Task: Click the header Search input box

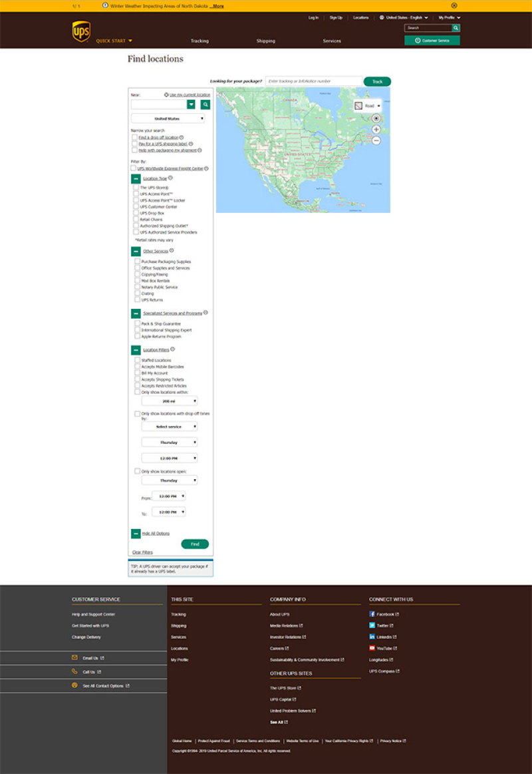Action: (x=428, y=28)
